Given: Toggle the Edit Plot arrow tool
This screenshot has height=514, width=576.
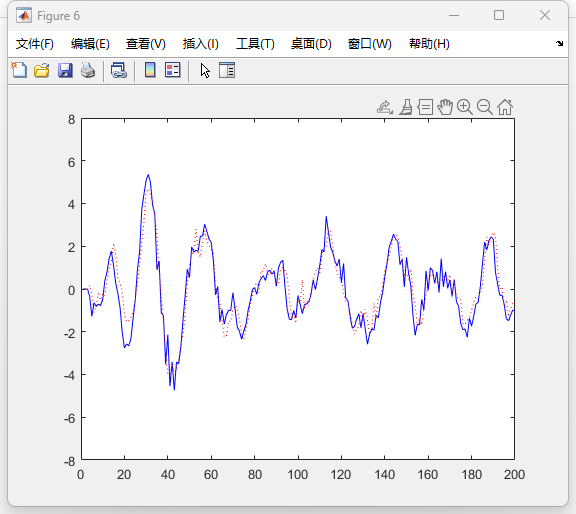Looking at the screenshot, I should click(205, 70).
